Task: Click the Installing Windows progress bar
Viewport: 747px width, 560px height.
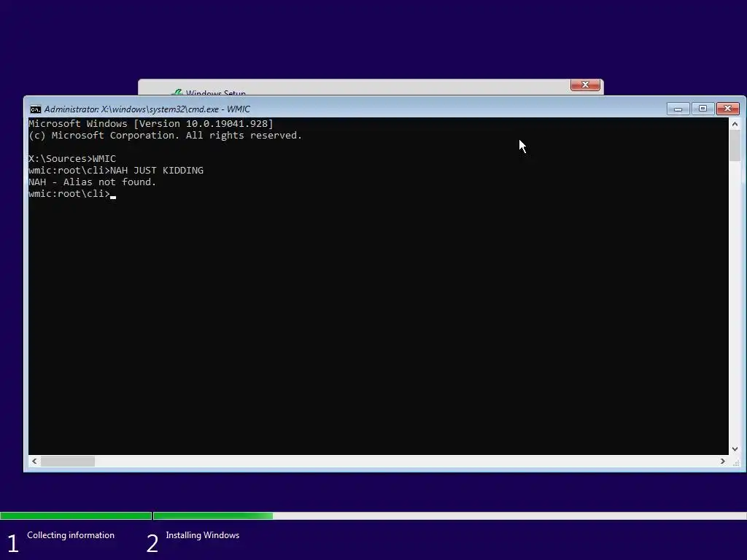Action: [449, 516]
